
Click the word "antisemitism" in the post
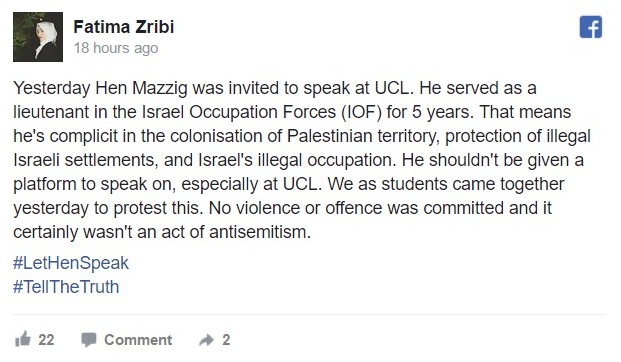point(259,232)
